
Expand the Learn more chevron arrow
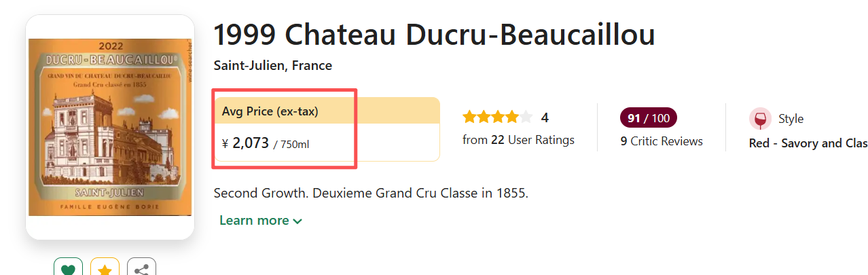click(297, 221)
